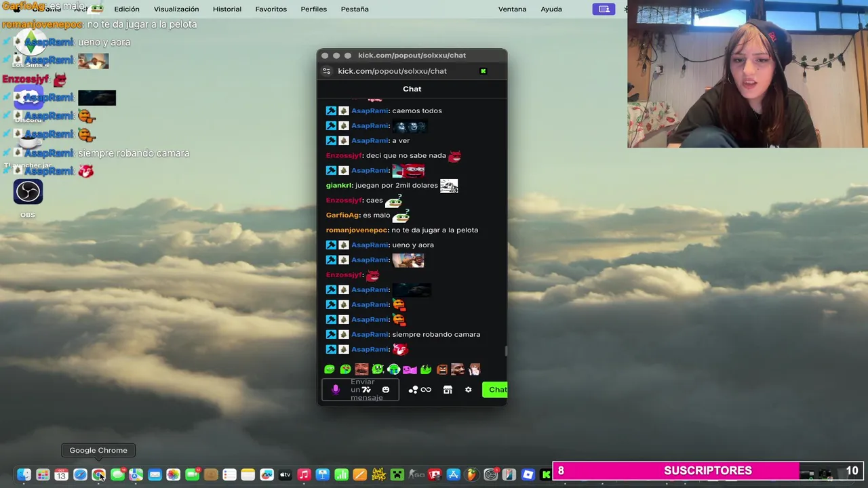
Task: Open Messages from the Dock
Action: [x=117, y=475]
